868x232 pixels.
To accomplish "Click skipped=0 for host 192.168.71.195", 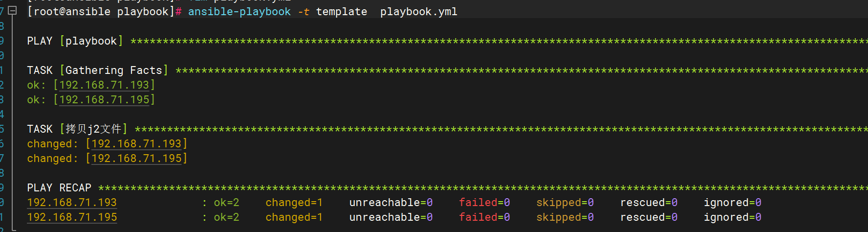I will point(565,217).
